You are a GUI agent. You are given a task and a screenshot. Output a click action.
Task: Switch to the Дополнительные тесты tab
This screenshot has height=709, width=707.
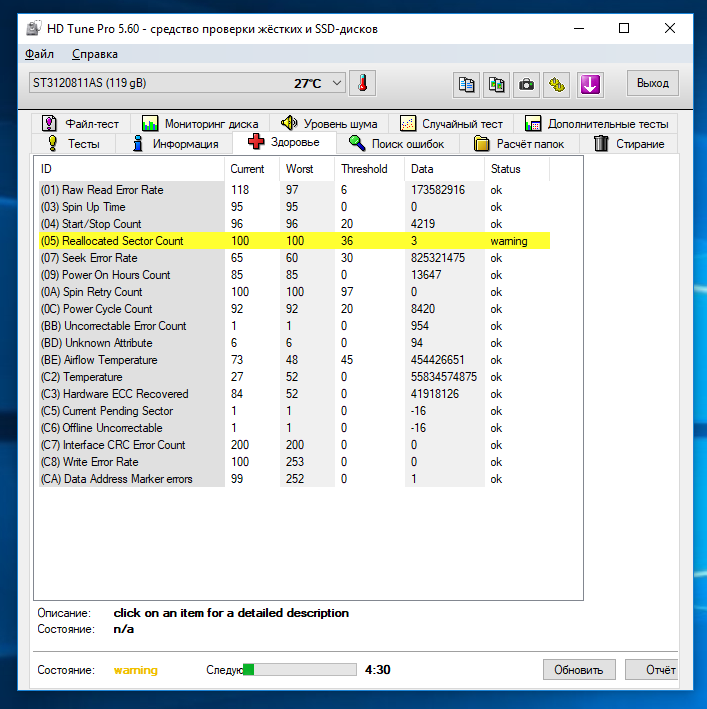[x=596, y=123]
